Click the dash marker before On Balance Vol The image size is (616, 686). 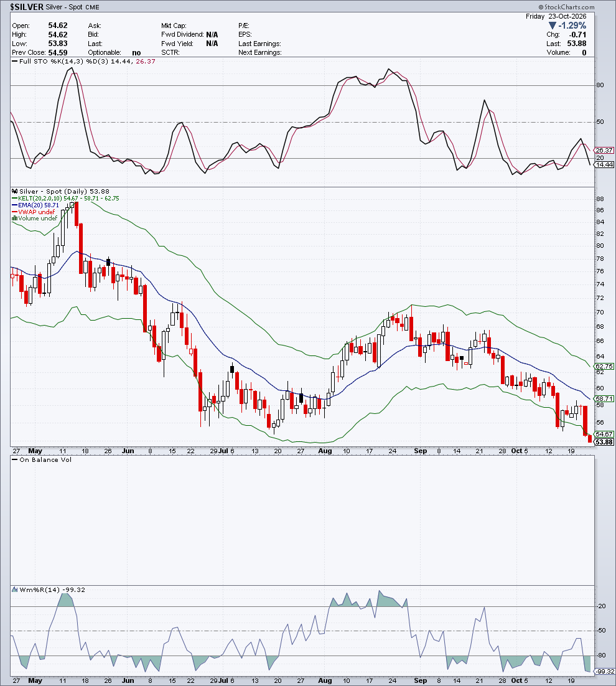[x=15, y=460]
